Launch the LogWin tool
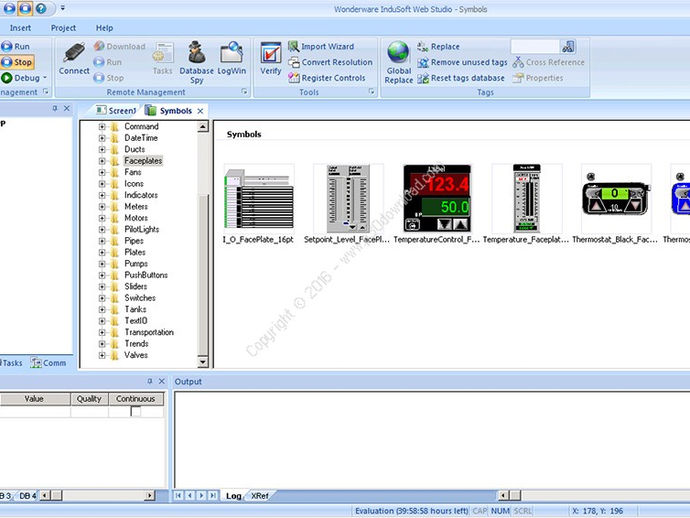The image size is (690, 518). 231,59
